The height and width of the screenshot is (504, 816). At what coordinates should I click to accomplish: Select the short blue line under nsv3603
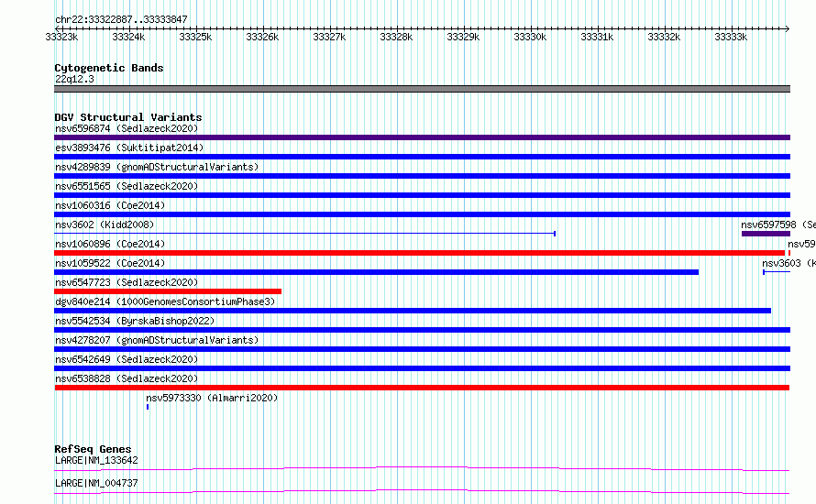pyautogui.click(x=777, y=272)
